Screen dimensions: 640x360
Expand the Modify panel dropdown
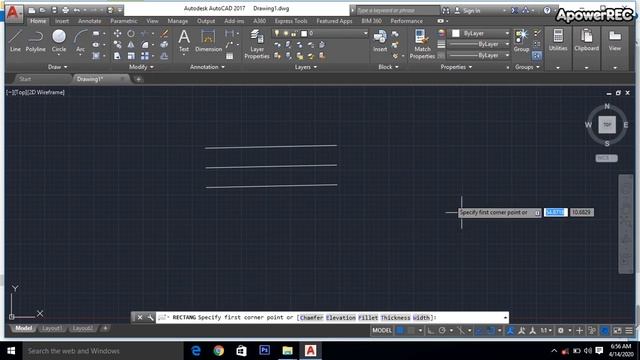(141, 67)
